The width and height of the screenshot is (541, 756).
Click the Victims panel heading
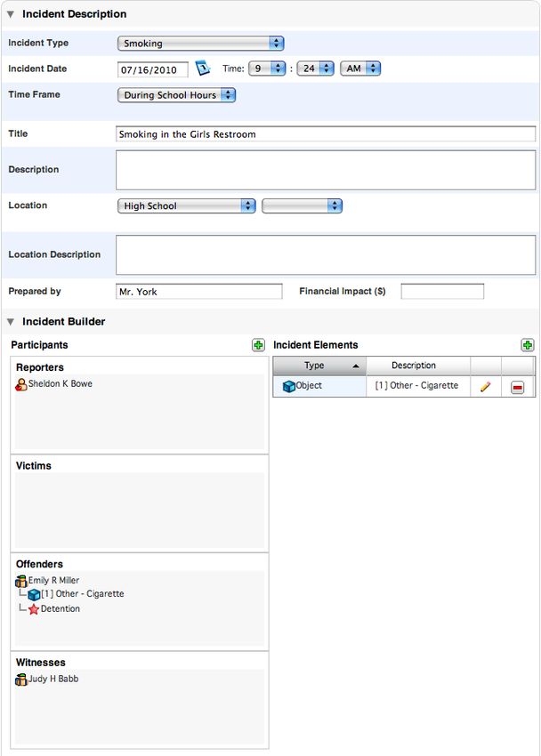click(x=33, y=466)
